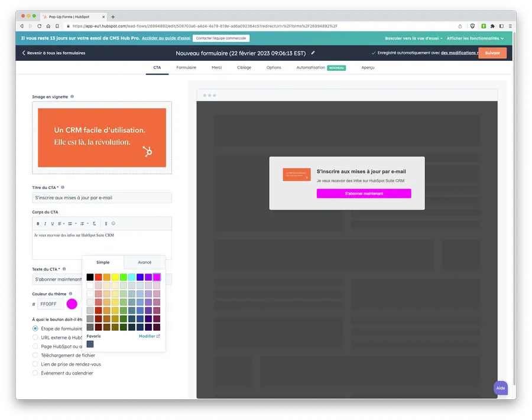
Task: Switch to Merci tab
Action: click(216, 67)
